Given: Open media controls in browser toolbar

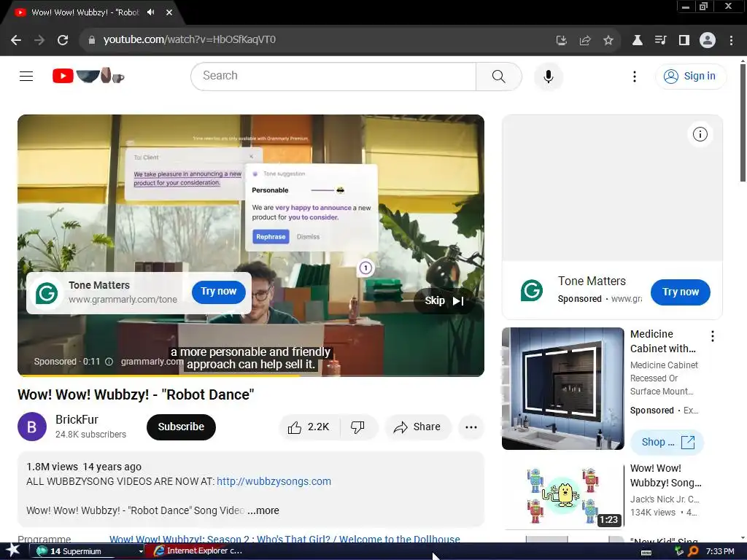Looking at the screenshot, I should 660,41.
